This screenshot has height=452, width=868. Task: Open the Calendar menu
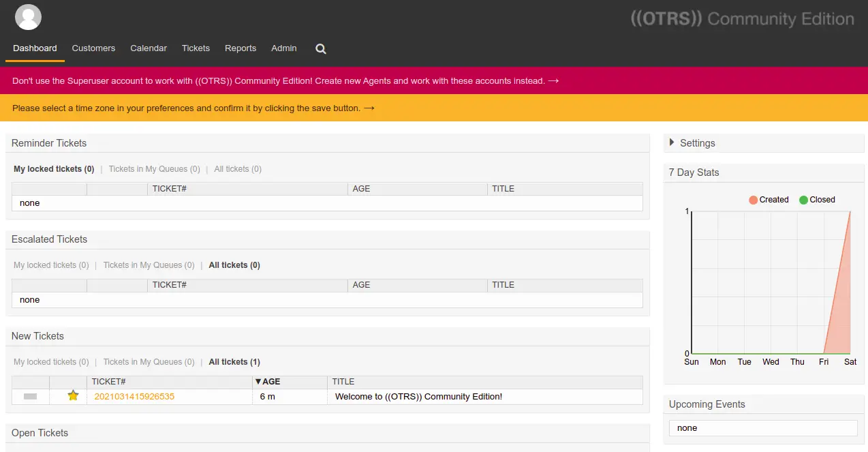(149, 48)
